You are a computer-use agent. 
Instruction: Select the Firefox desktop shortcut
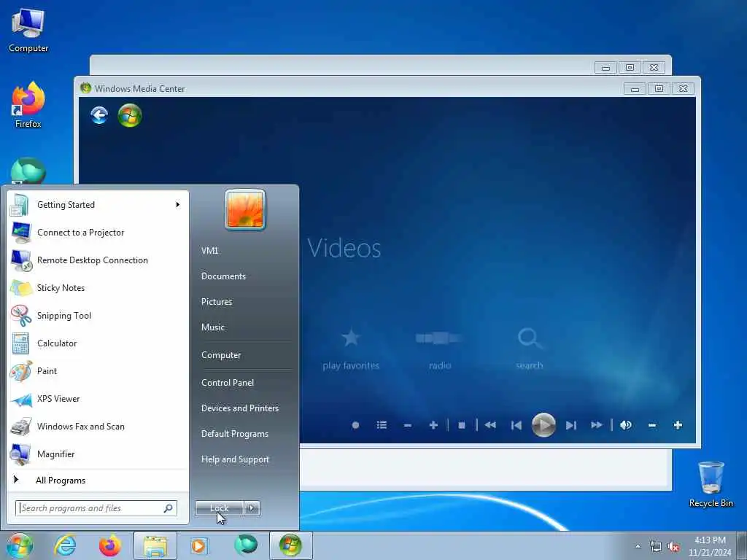click(x=28, y=105)
